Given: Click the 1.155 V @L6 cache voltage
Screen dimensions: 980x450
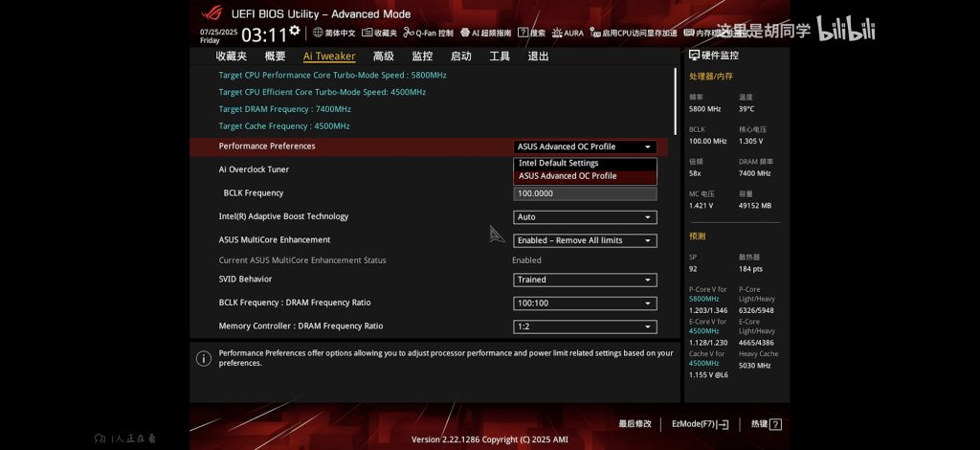Looking at the screenshot, I should pyautogui.click(x=709, y=375).
